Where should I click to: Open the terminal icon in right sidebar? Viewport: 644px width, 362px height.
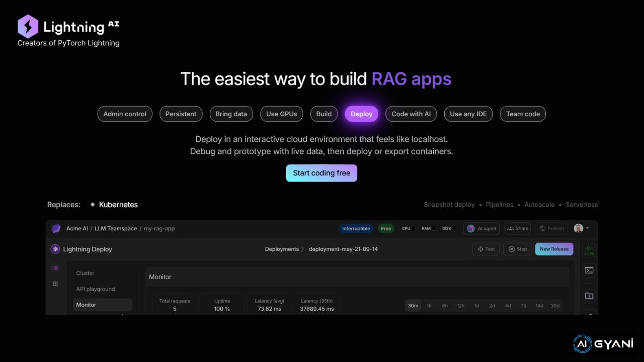click(x=589, y=270)
